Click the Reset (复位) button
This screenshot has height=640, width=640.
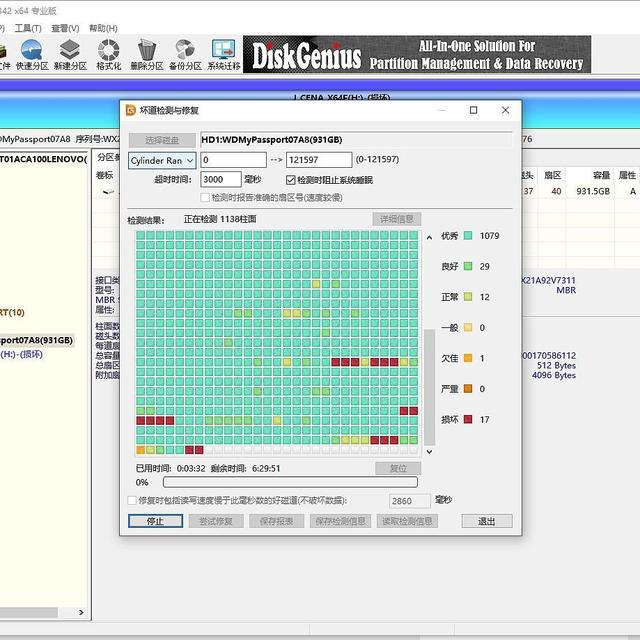pyautogui.click(x=398, y=468)
